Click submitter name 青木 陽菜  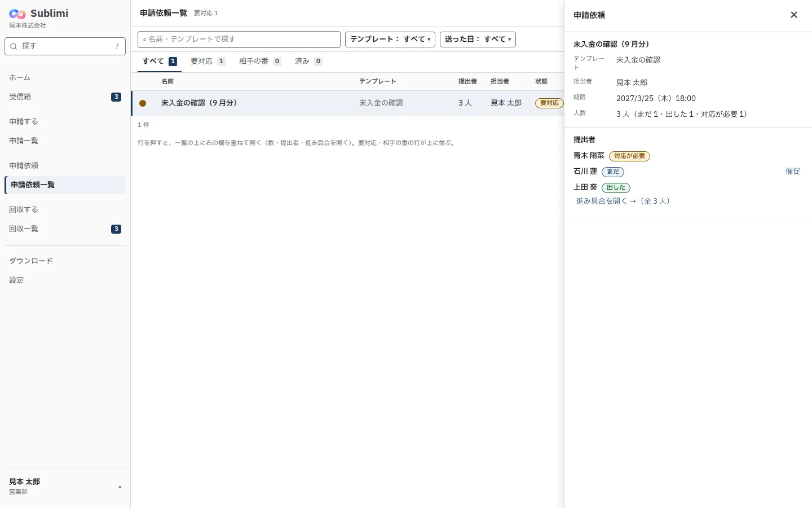[x=589, y=156]
